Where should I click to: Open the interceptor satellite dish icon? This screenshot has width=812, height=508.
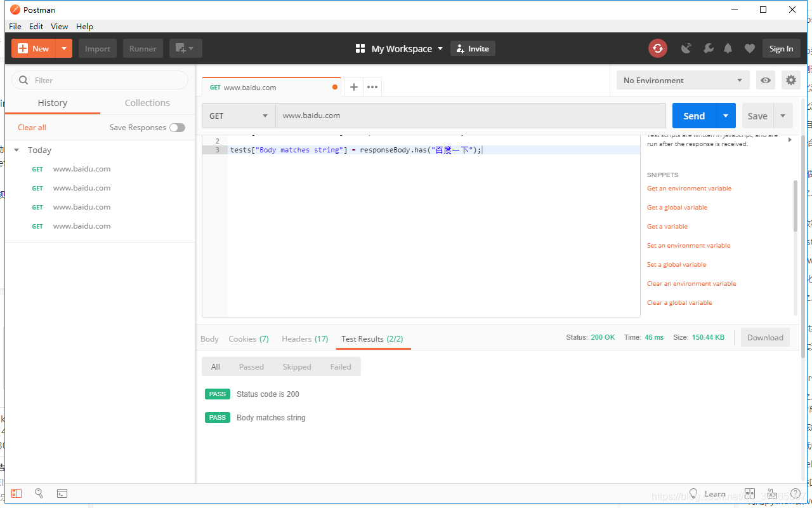[x=686, y=48]
